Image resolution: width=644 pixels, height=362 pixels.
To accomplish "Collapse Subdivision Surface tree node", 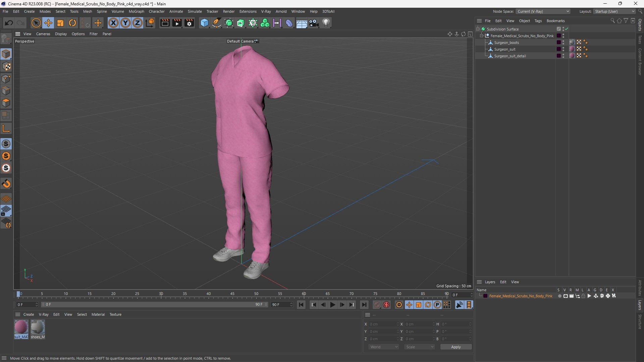I will (x=478, y=29).
